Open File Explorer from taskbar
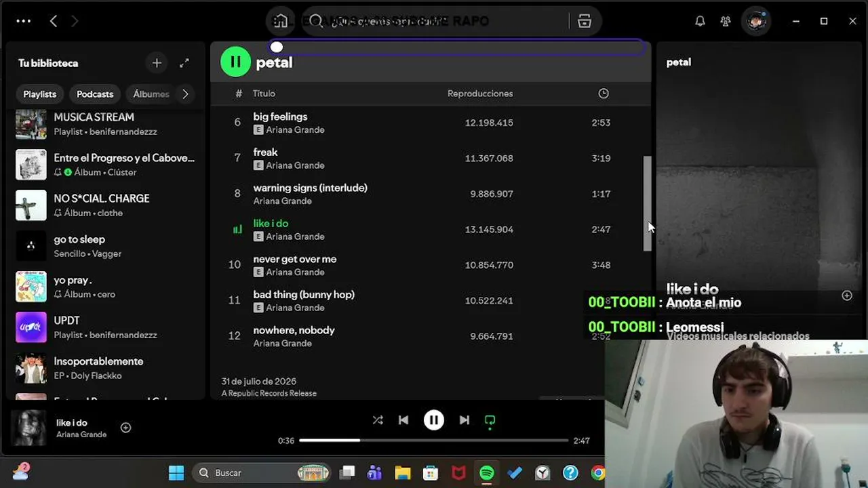 [x=403, y=472]
